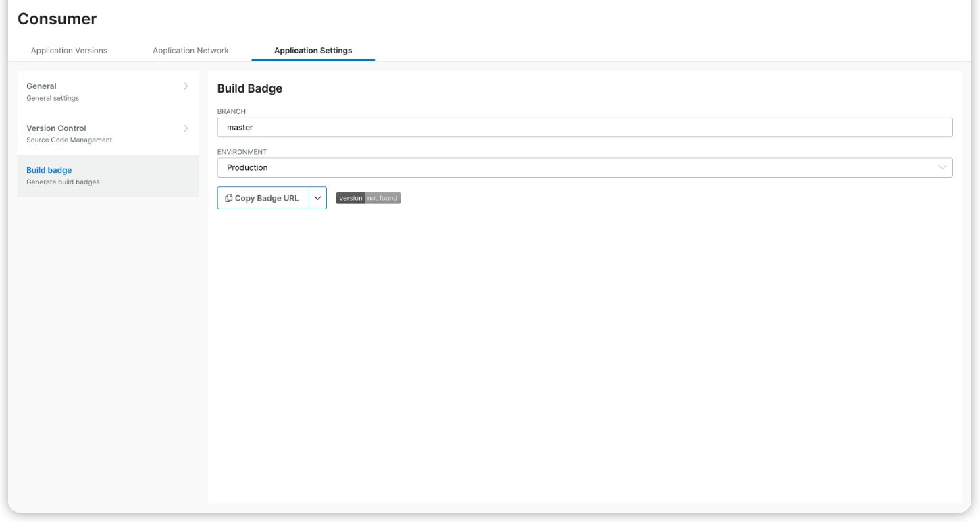Open the dropdown arrow beside Copy Badge URL

pos(317,197)
